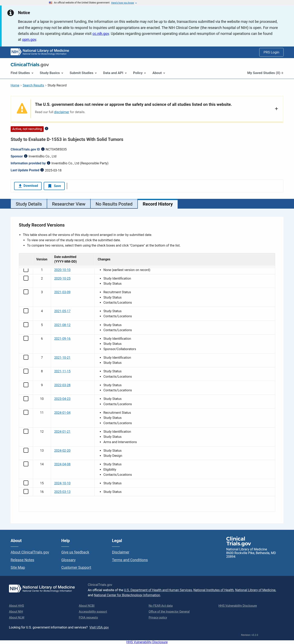Expand the Find Studies menu

pyautogui.click(x=22, y=73)
